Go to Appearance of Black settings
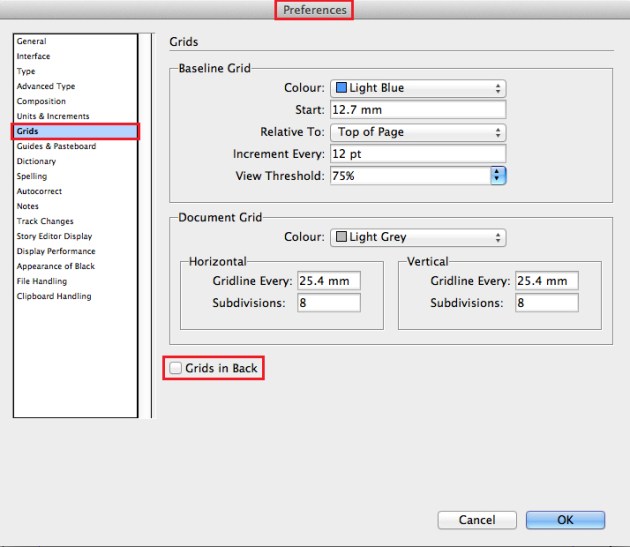 [x=56, y=266]
